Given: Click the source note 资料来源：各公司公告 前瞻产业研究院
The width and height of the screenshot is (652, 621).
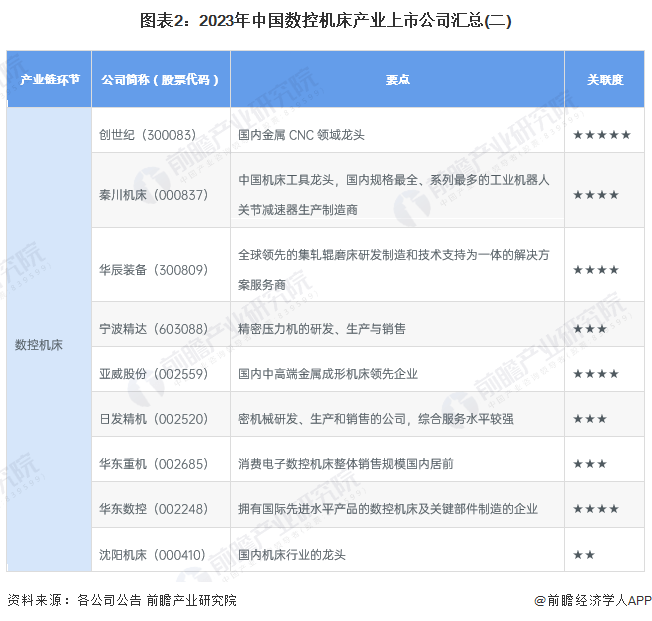Looking at the screenshot, I should [x=122, y=600].
